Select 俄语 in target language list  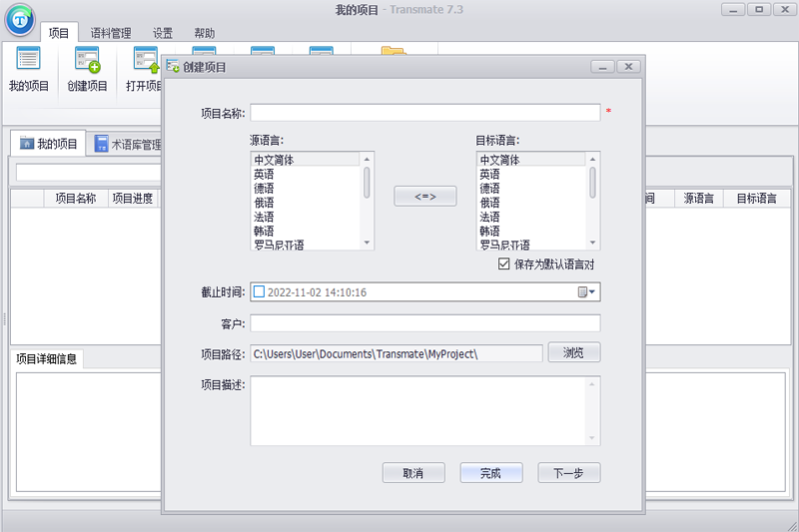531,203
